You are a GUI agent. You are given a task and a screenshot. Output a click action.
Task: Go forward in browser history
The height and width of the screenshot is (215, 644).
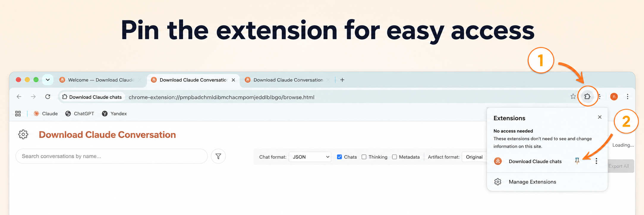point(33,97)
